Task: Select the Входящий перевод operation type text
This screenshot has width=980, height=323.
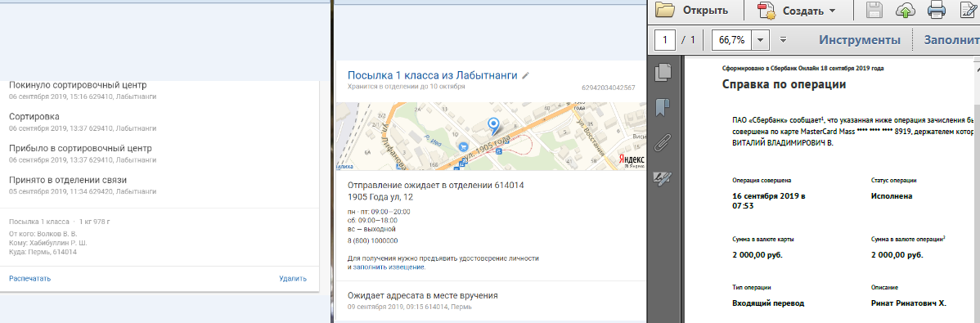Action: click(768, 303)
